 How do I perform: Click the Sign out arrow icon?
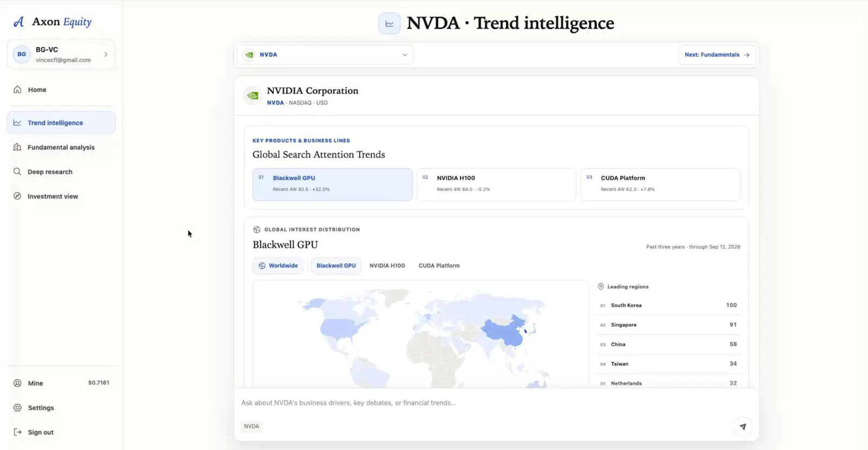17,432
